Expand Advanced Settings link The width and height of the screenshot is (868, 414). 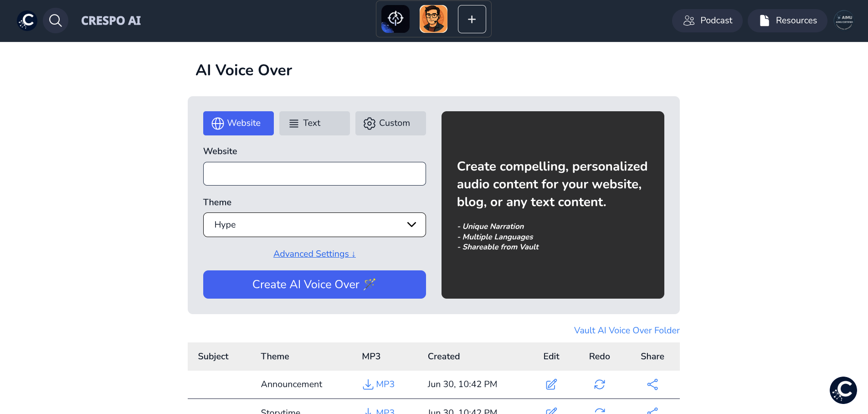click(x=314, y=254)
